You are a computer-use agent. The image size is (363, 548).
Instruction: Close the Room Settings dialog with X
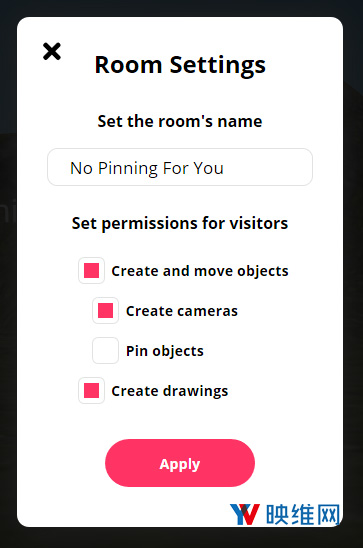click(x=52, y=51)
